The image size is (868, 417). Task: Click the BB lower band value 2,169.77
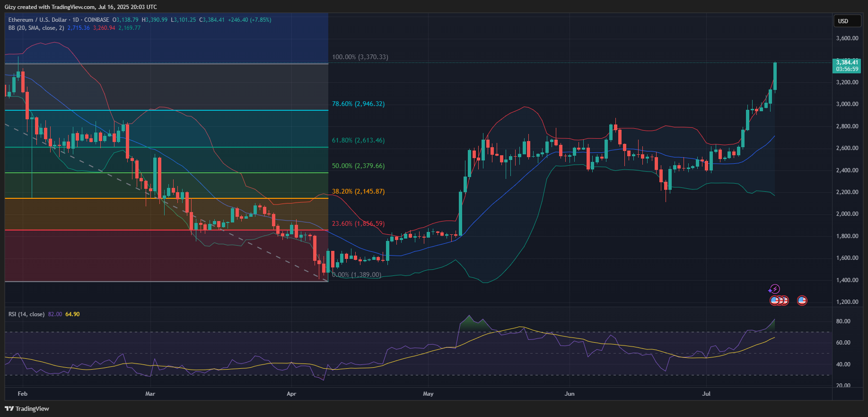click(130, 28)
